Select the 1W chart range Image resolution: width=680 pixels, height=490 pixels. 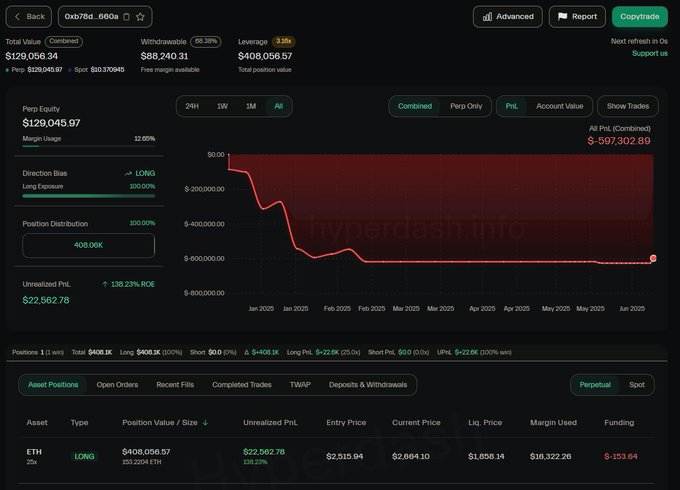coord(222,106)
